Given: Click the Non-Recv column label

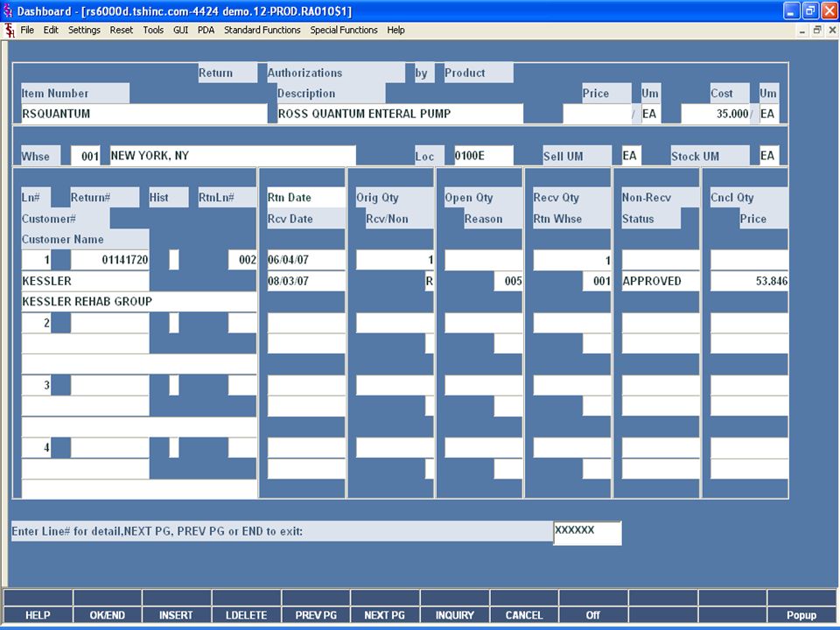Looking at the screenshot, I should (661, 197).
